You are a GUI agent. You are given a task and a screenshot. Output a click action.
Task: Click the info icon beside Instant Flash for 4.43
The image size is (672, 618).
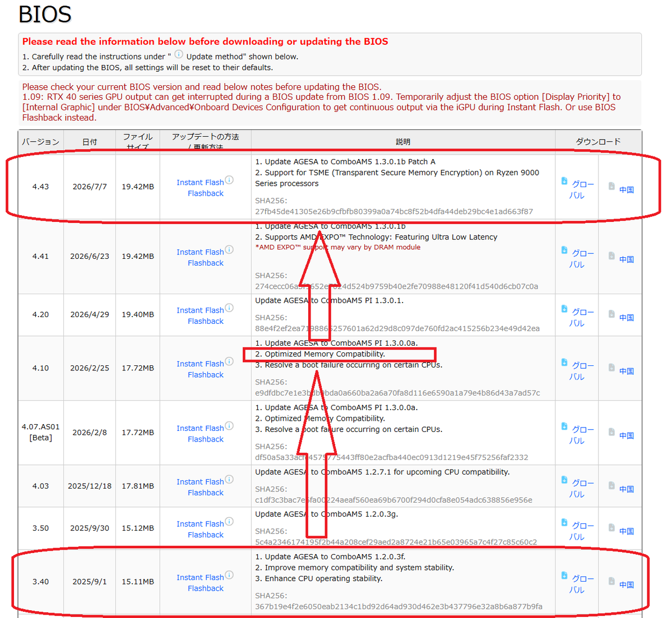tap(229, 180)
